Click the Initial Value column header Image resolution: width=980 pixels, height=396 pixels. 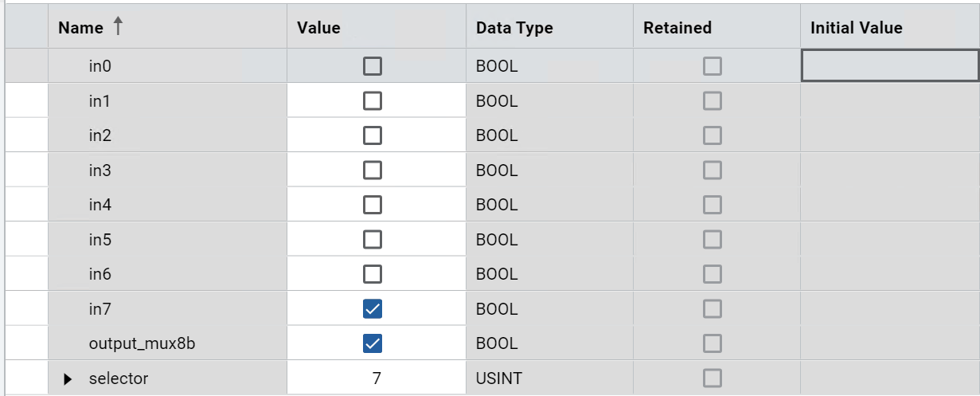click(x=890, y=27)
